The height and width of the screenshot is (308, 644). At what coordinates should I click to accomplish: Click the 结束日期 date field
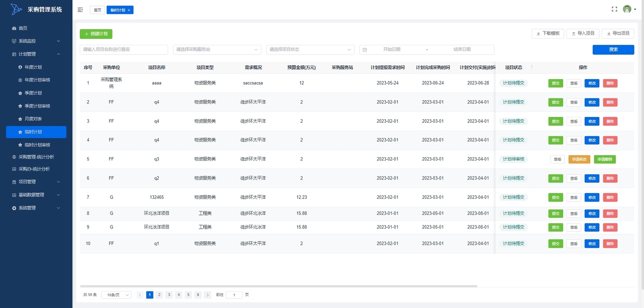click(462, 49)
